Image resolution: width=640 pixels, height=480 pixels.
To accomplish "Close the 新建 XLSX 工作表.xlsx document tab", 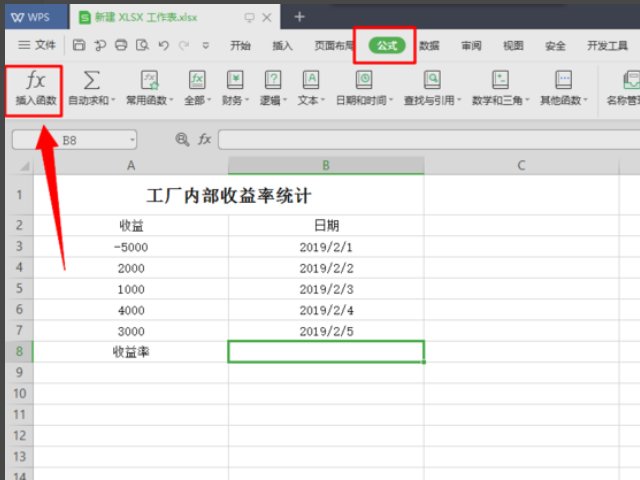I will [x=267, y=17].
